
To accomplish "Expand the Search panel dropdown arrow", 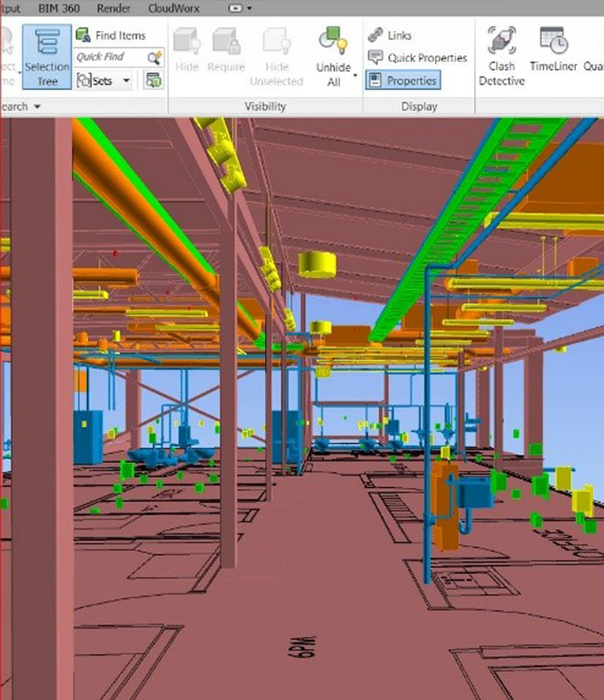I will (38, 107).
